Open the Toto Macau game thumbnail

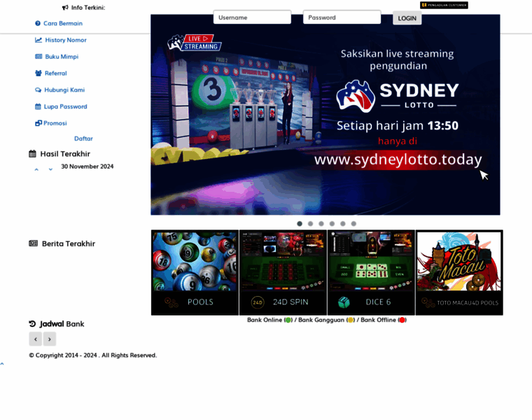coord(459,272)
